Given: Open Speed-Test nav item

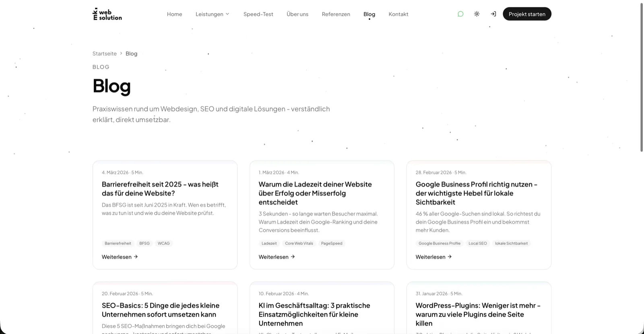Looking at the screenshot, I should click(x=258, y=14).
